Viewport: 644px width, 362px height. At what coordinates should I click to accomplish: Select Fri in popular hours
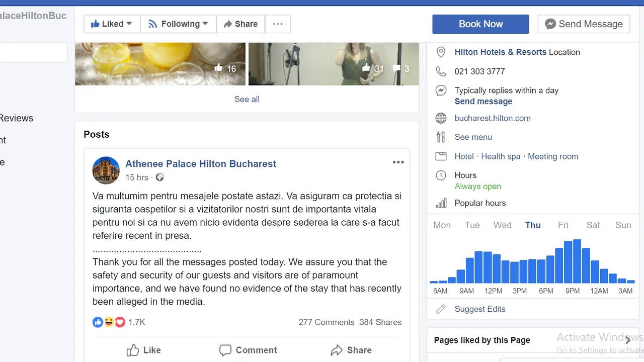[x=563, y=225]
